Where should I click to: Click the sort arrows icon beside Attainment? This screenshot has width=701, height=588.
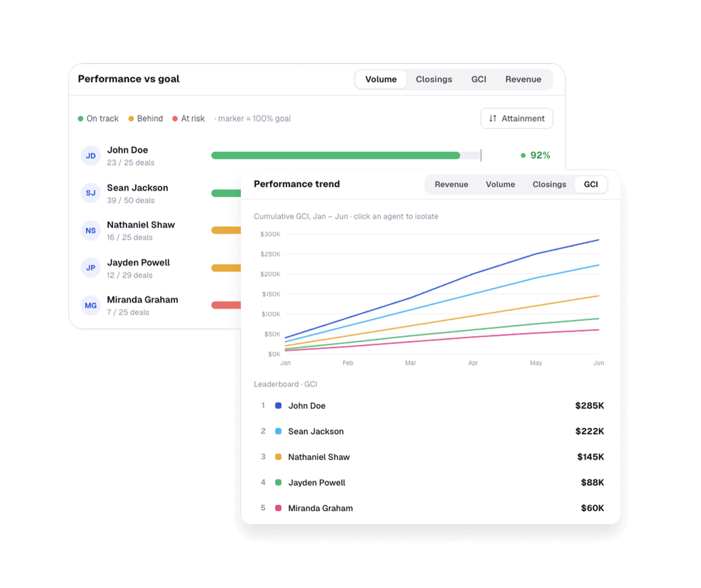493,119
